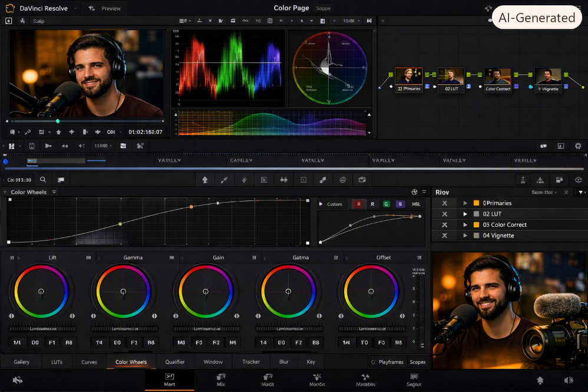Disable the 0 Primaries node with X
588x392 pixels.
coord(444,203)
